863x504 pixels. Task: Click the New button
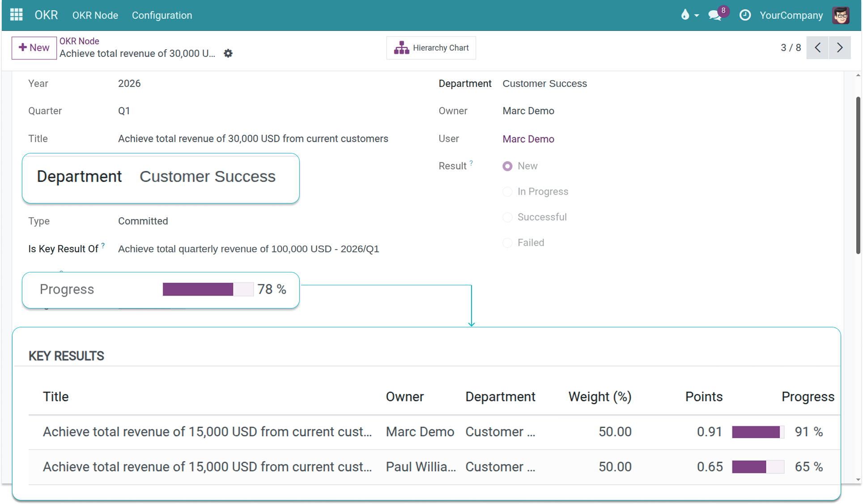(34, 47)
